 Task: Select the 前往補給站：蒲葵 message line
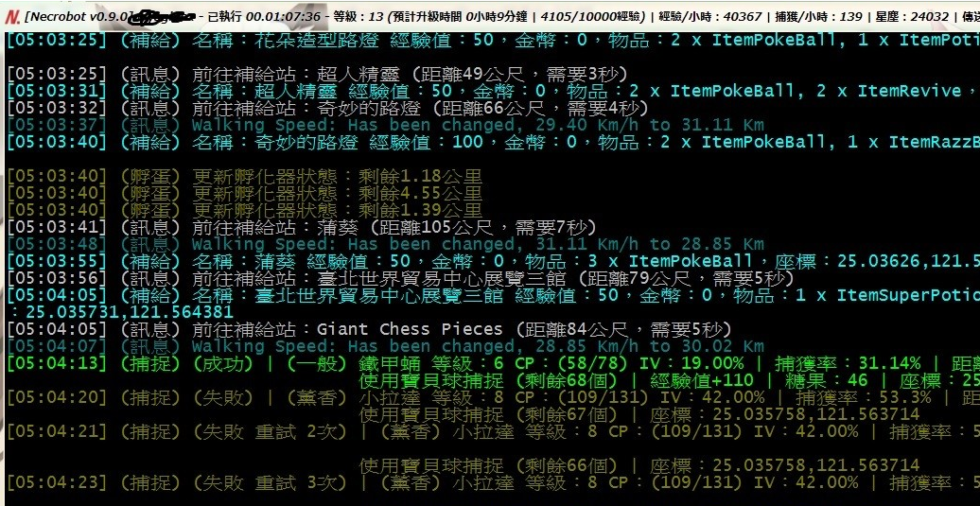(301, 227)
